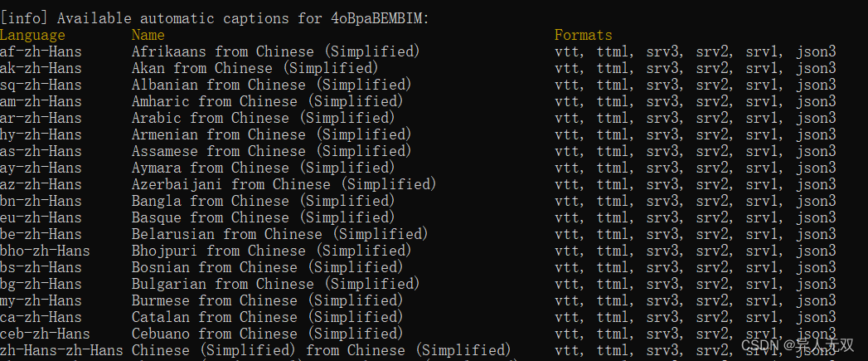The image size is (868, 361).
Task: Click the bn-zh-Hans code
Action: point(41,202)
